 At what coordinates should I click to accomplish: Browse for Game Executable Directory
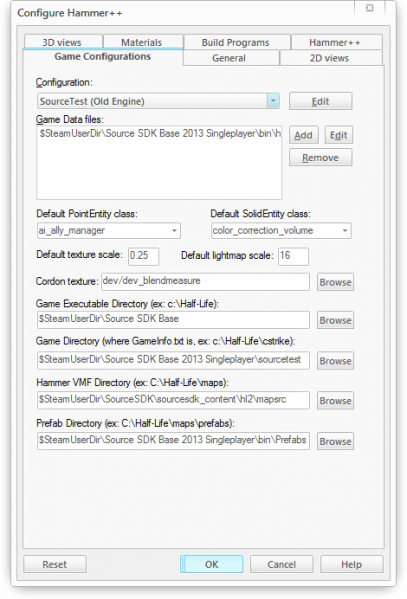[x=335, y=320]
